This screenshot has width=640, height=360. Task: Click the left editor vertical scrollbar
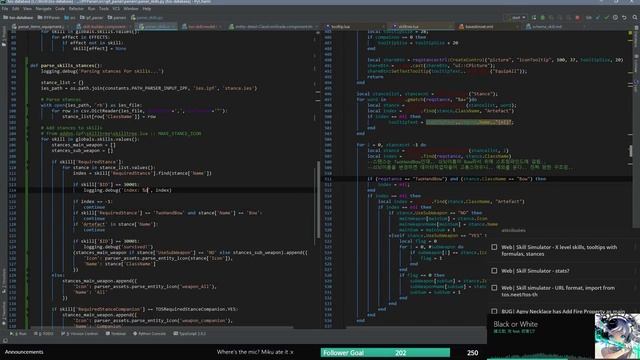click(x=318, y=200)
